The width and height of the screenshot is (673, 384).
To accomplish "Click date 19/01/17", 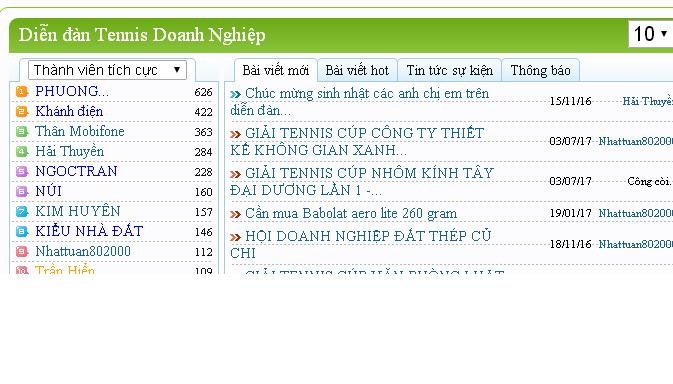I will (x=570, y=213).
